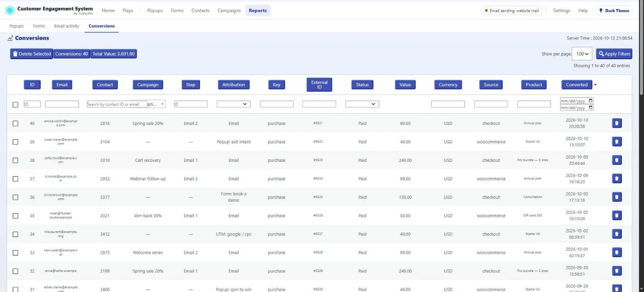644x292 pixels.
Task: Sort by the Campaign column header
Action: click(x=148, y=85)
